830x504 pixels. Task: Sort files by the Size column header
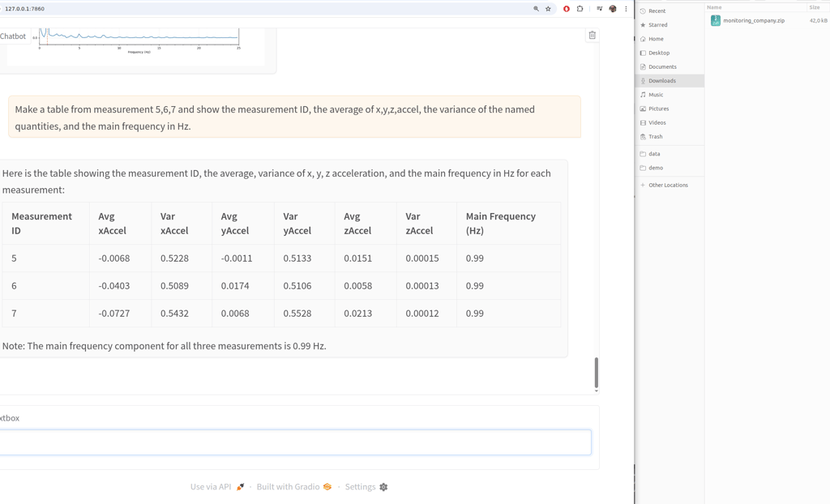pos(814,7)
